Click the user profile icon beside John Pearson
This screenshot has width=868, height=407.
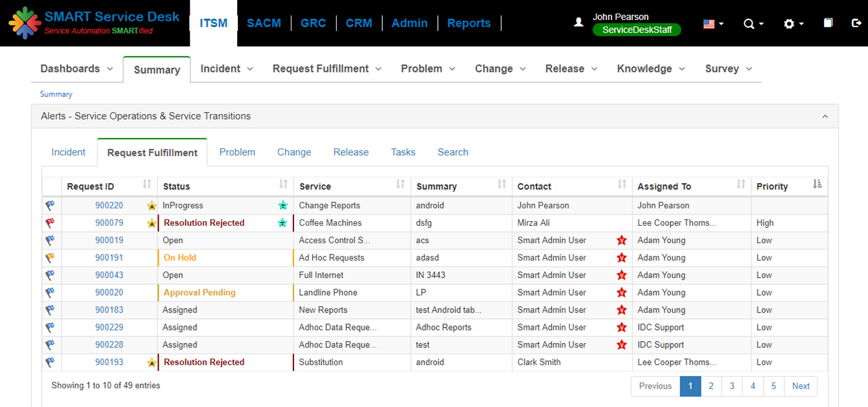pyautogui.click(x=578, y=21)
